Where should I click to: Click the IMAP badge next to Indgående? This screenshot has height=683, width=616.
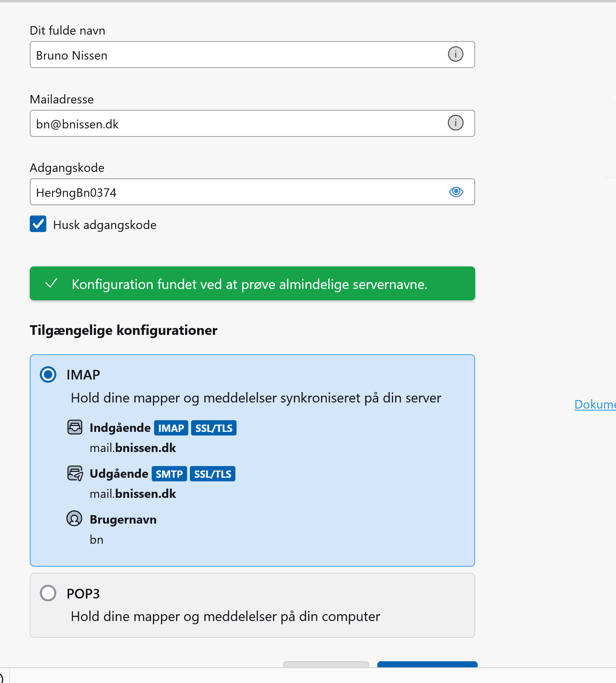171,428
